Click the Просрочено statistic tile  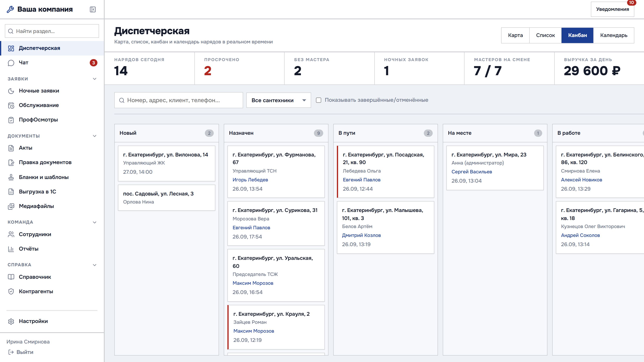[239, 68]
